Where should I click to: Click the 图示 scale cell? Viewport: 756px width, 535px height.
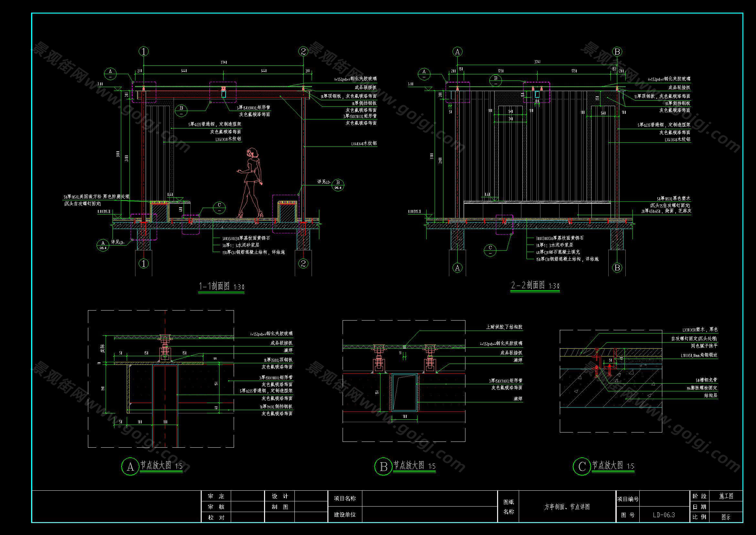tap(726, 517)
